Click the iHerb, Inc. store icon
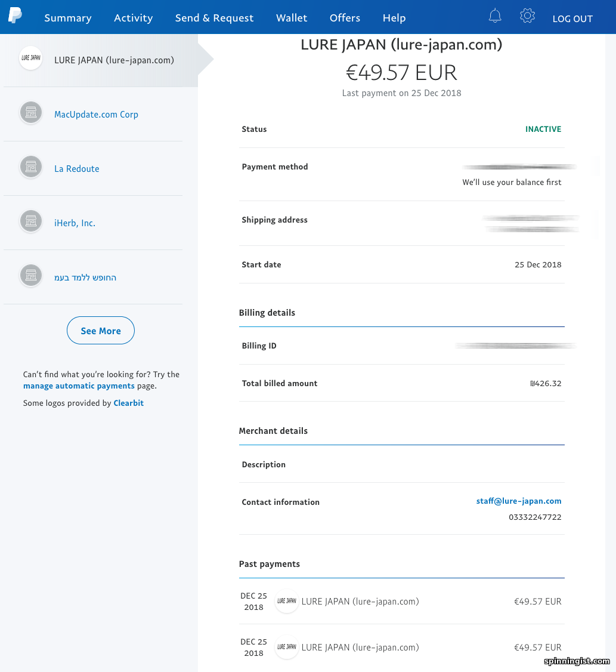This screenshot has width=616, height=672. [x=30, y=221]
